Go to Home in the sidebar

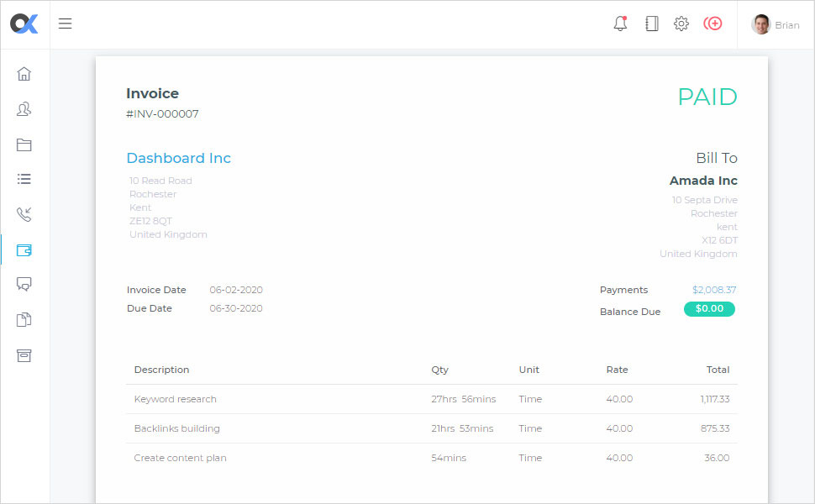(24, 74)
